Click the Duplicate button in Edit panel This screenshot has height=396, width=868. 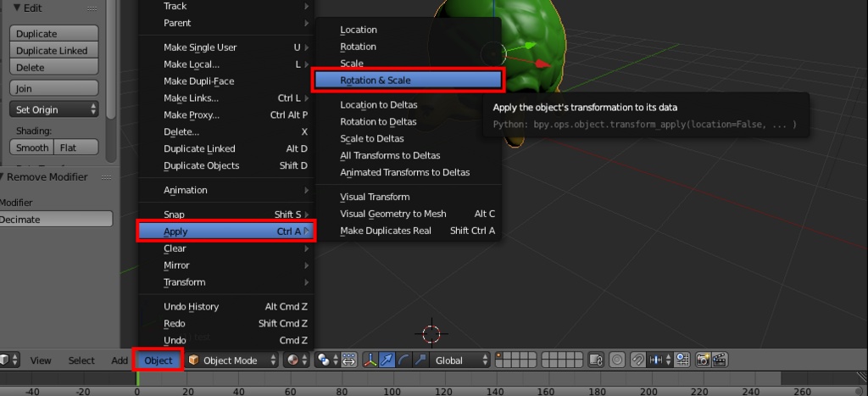(x=53, y=33)
